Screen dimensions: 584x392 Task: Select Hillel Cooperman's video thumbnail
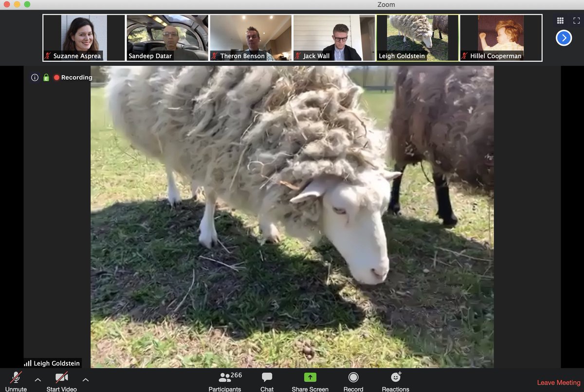point(500,34)
